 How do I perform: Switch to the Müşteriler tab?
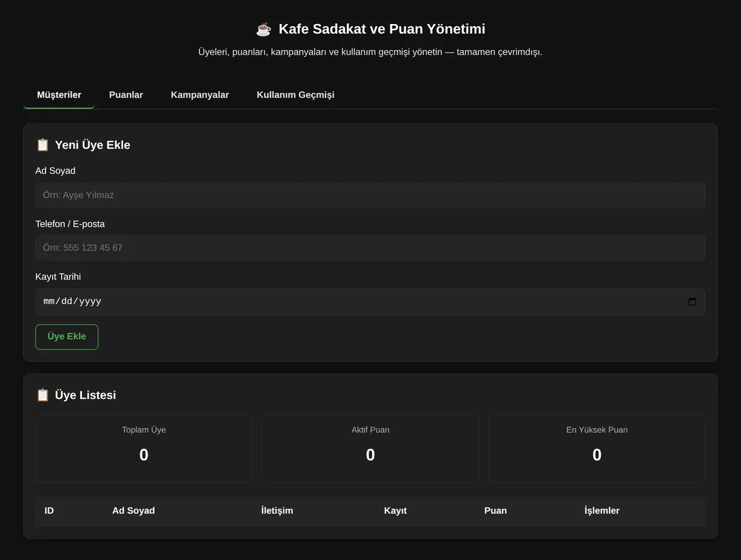pyautogui.click(x=59, y=95)
